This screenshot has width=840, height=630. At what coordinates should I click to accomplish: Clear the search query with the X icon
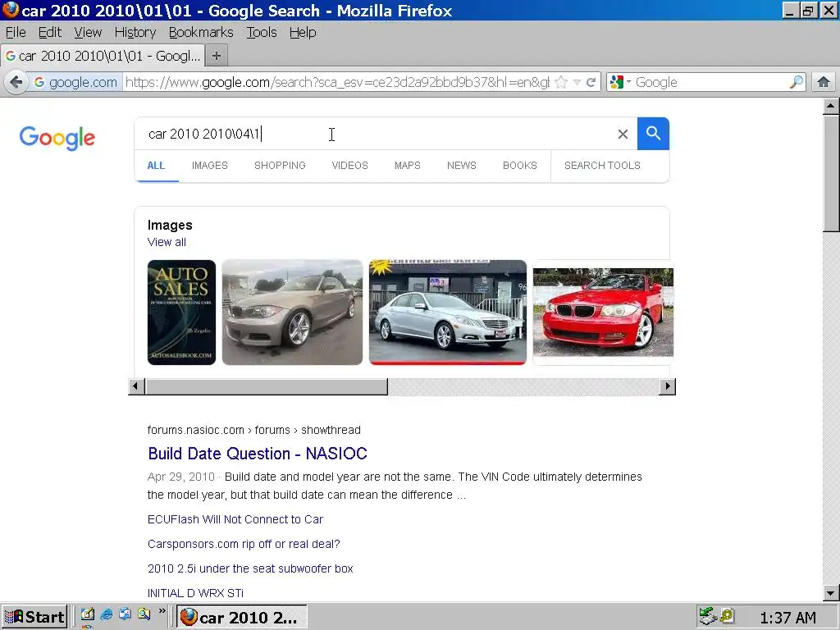(x=623, y=134)
